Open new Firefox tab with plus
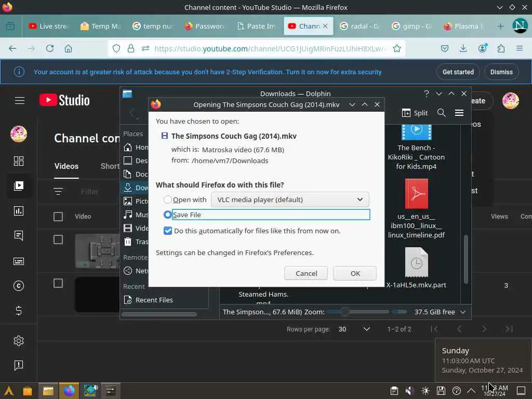Screen dimensions: 532x399 pyautogui.click(x=500, y=26)
